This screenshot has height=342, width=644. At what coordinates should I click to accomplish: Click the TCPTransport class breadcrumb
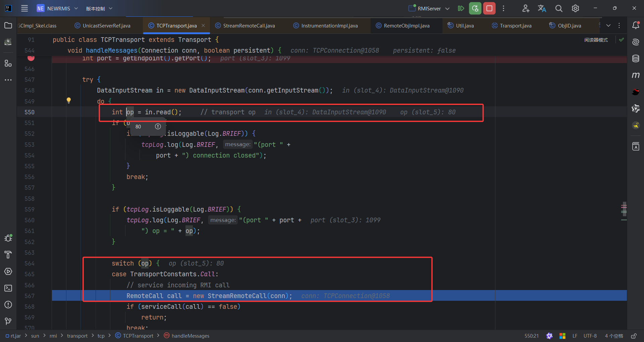134,336
